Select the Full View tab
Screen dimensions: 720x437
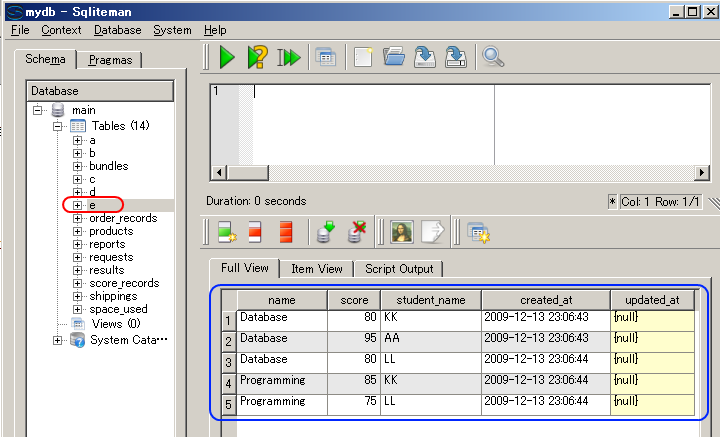(x=244, y=268)
